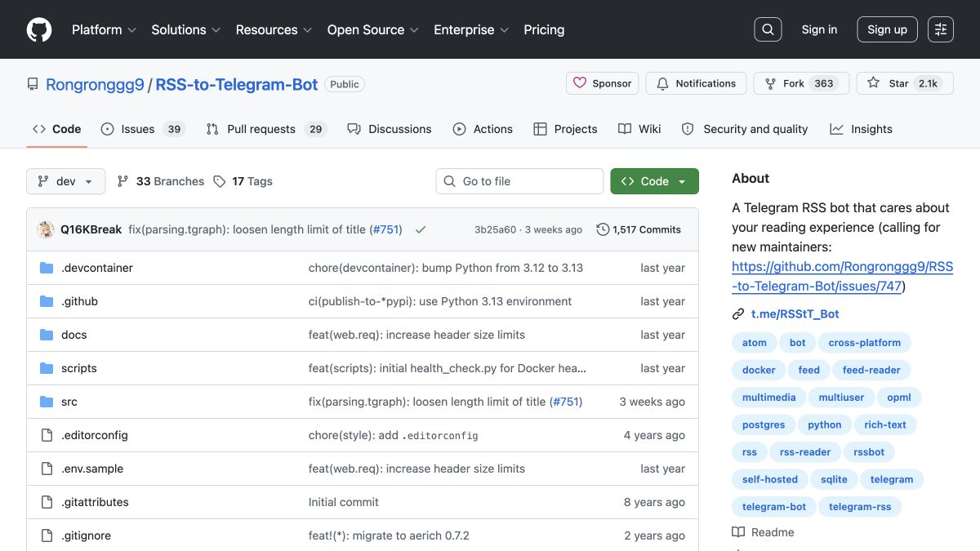980x551 pixels.
Task: Click the .devcontainer folder icon
Action: pyautogui.click(x=47, y=268)
